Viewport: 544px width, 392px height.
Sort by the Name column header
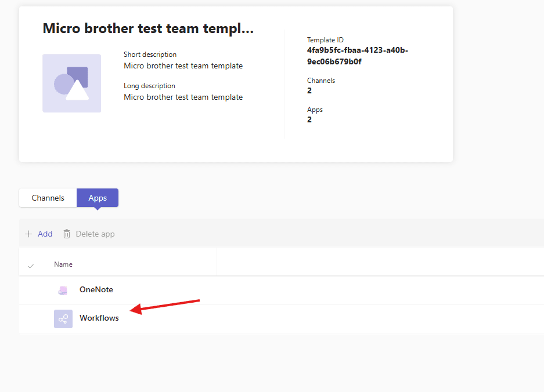point(63,264)
